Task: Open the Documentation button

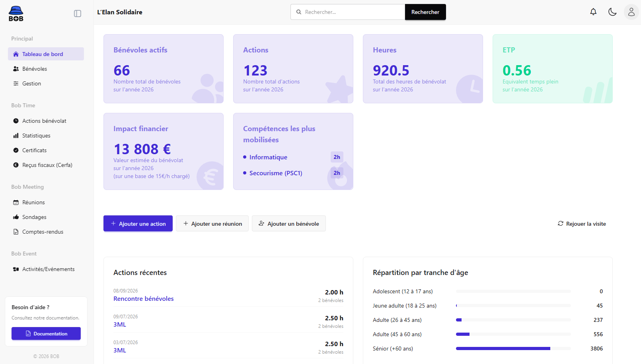Action: tap(46, 333)
